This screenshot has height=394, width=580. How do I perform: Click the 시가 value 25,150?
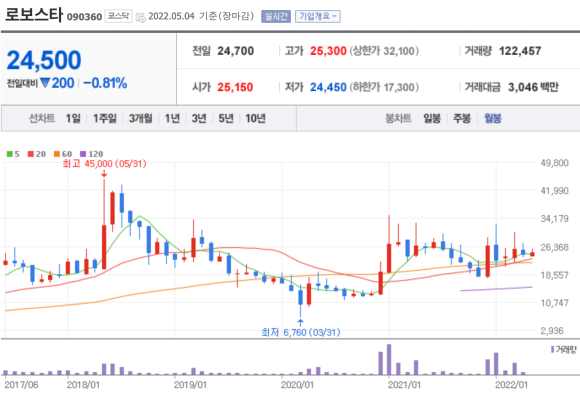coord(235,87)
